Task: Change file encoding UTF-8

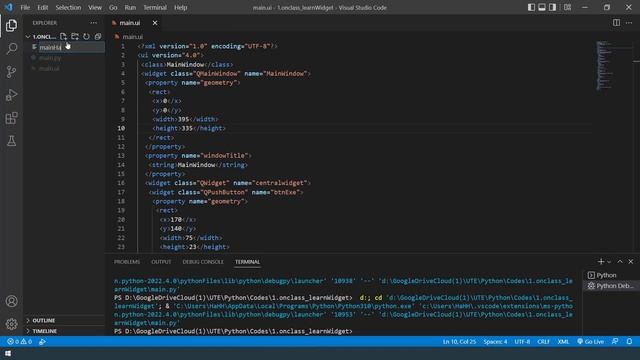Action: [522, 342]
